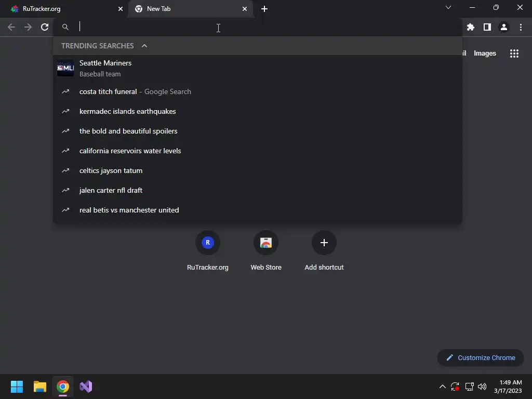This screenshot has height=399, width=532.
Task: Select kermadec islands earthquakes suggestion
Action: click(x=258, y=111)
